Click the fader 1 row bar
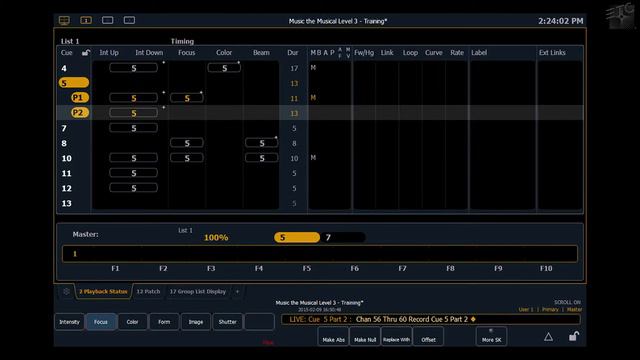Screen dimensions: 640x360 [320, 253]
